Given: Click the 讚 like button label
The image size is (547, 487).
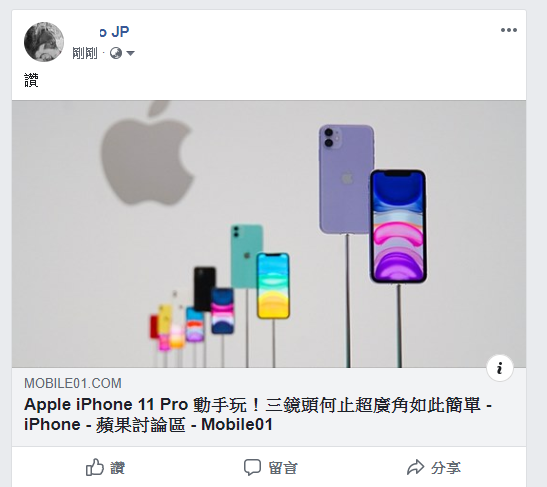Looking at the screenshot, I should [x=118, y=468].
